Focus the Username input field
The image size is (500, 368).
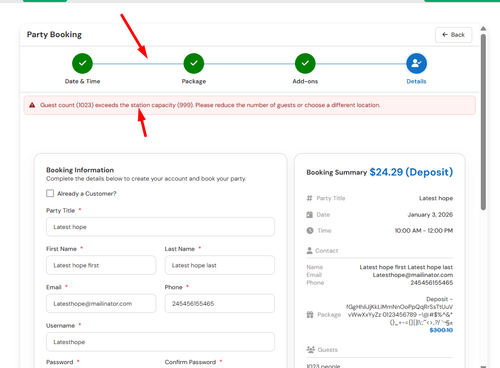160,342
